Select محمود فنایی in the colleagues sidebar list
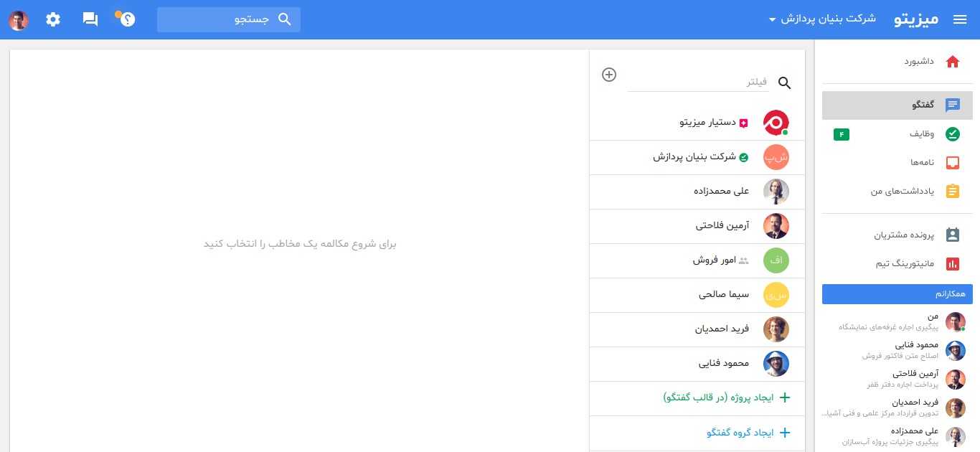Image resolution: width=980 pixels, height=452 pixels. coord(897,350)
